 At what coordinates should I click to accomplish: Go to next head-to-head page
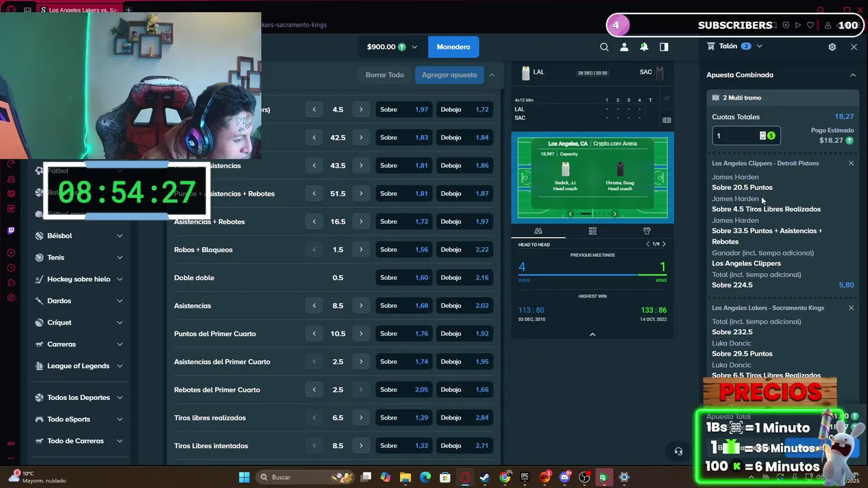(664, 244)
